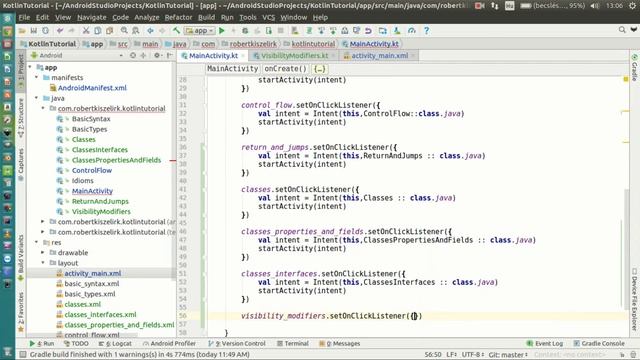Open the Gradle side panel tab
This screenshot has height=360, width=640.
point(634,67)
